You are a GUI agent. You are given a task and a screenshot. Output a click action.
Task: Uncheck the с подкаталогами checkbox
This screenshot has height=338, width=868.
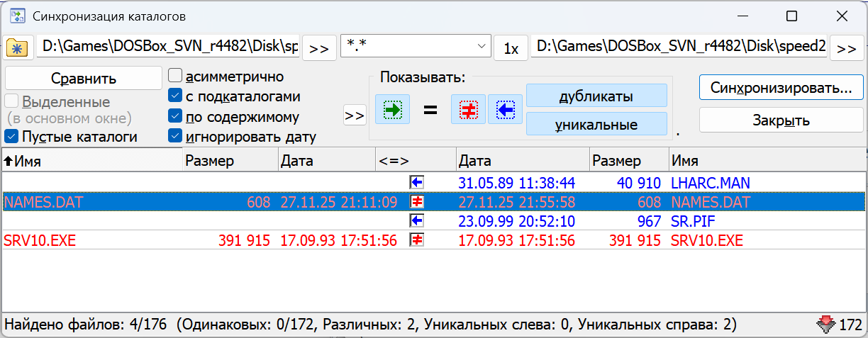[x=174, y=96]
